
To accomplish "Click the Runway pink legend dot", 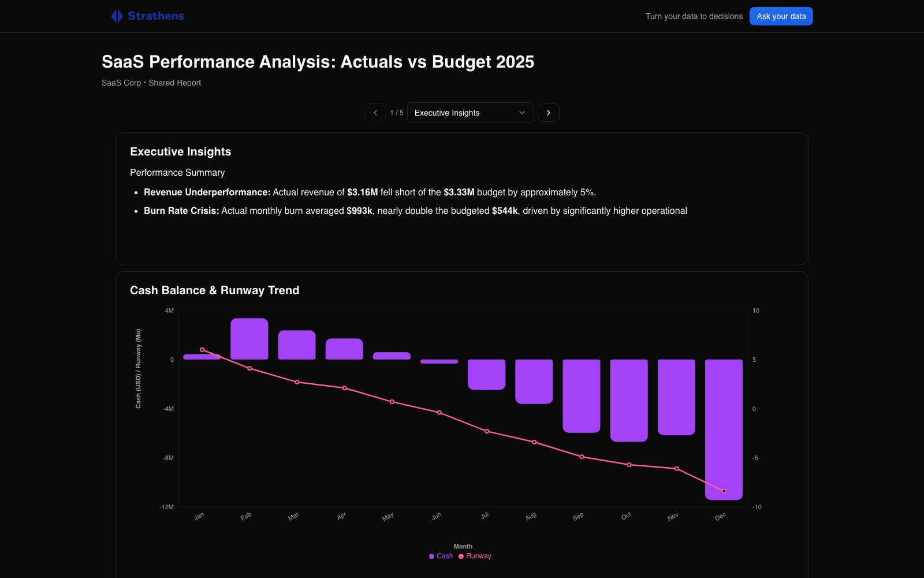I will point(461,557).
